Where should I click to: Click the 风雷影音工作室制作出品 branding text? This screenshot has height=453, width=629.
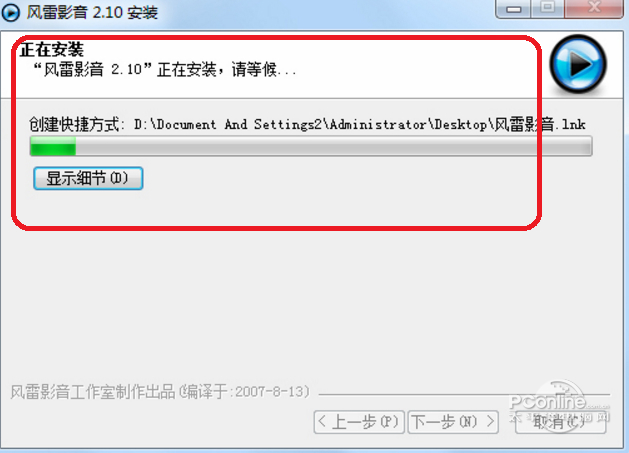click(93, 392)
